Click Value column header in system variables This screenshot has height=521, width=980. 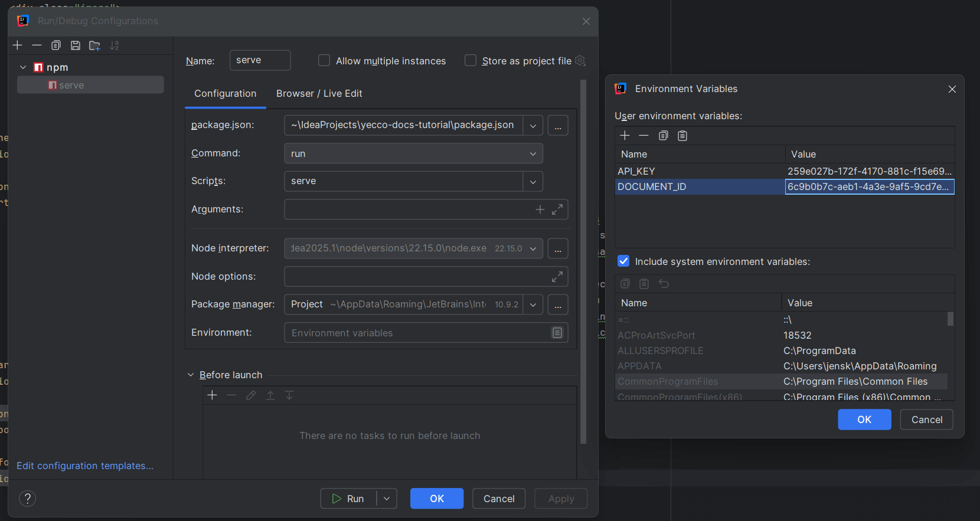pyautogui.click(x=868, y=303)
